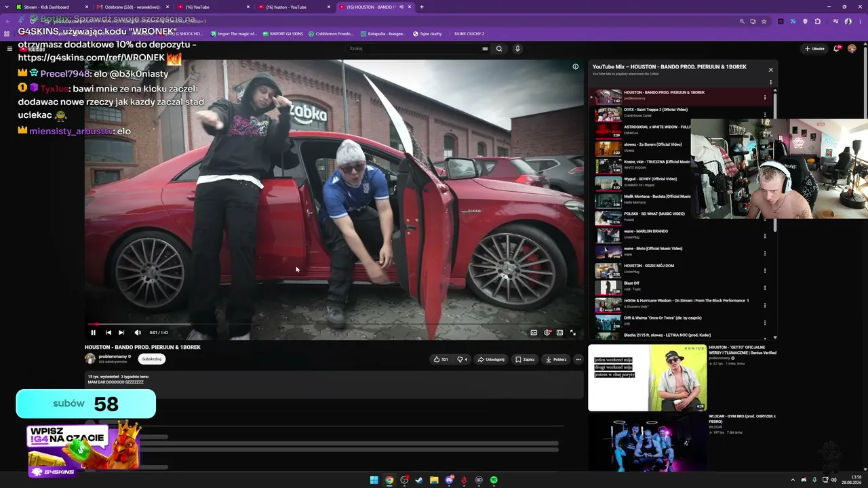Show hidden system tray icons
868x488 pixels.
tap(794, 480)
